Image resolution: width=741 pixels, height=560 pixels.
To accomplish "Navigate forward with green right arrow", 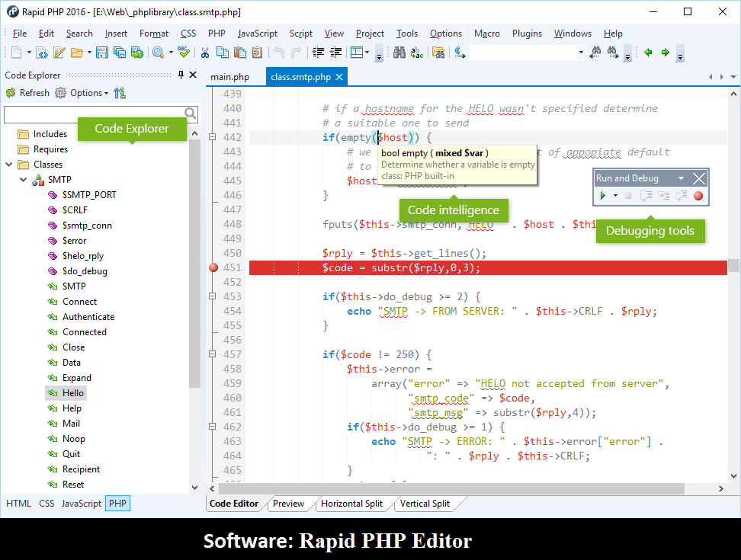I will pyautogui.click(x=666, y=53).
